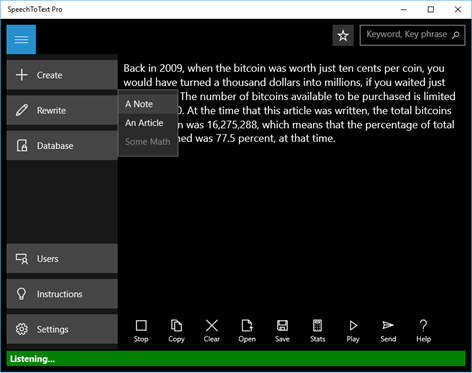
Task: Choose A Note from the flyout
Action: pyautogui.click(x=148, y=104)
